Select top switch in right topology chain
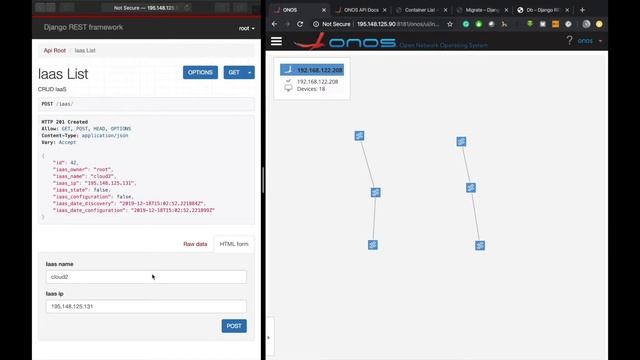 461,142
